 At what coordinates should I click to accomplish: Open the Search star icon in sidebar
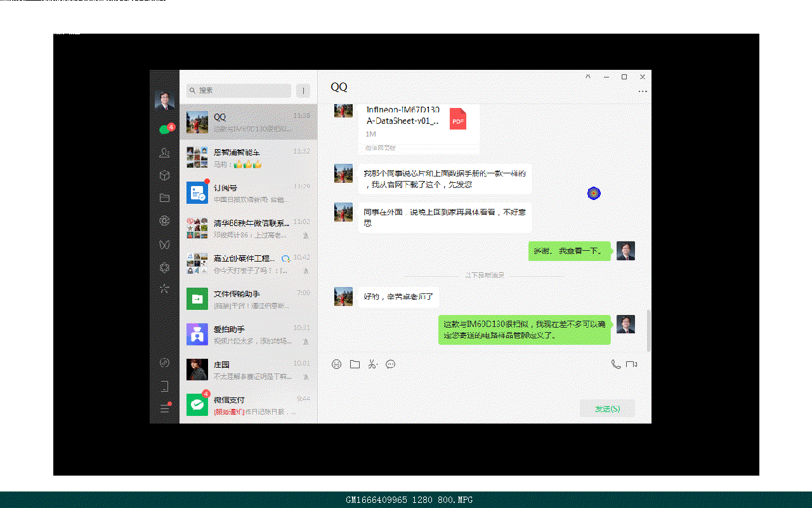tap(164, 289)
